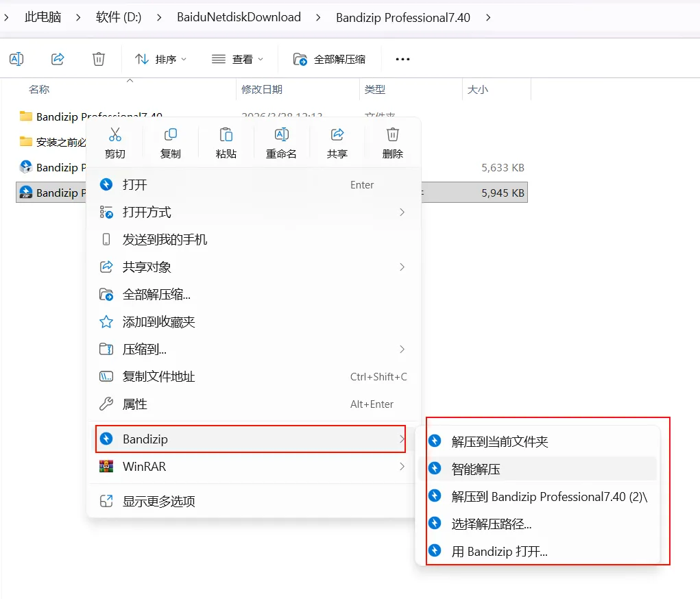Click the path icon beside 复制文件地址
The width and height of the screenshot is (700, 599).
106,377
